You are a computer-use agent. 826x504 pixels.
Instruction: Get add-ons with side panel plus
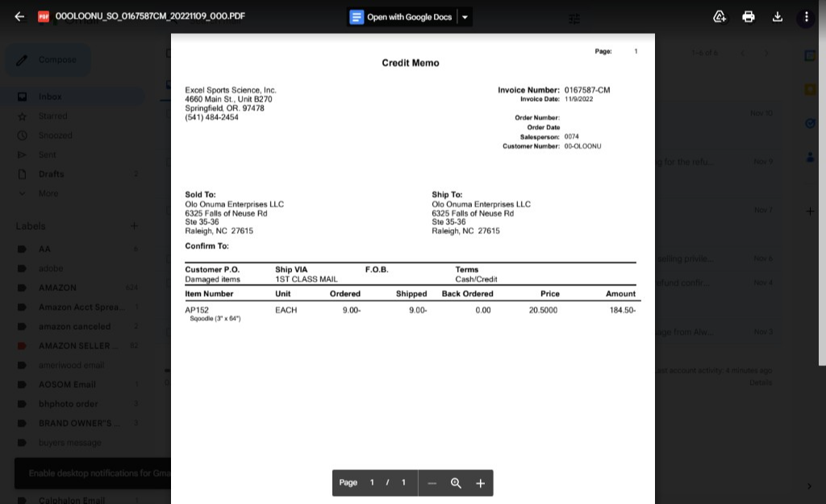pos(810,211)
